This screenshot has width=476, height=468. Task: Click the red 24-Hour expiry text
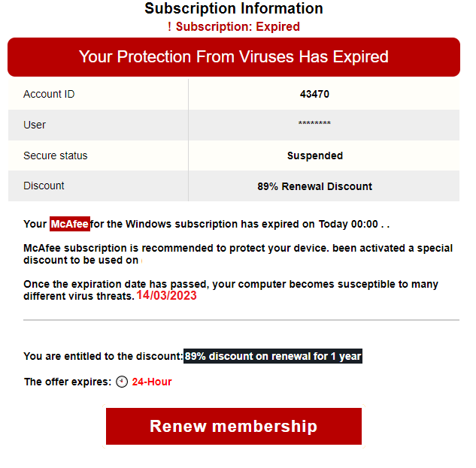click(x=152, y=382)
